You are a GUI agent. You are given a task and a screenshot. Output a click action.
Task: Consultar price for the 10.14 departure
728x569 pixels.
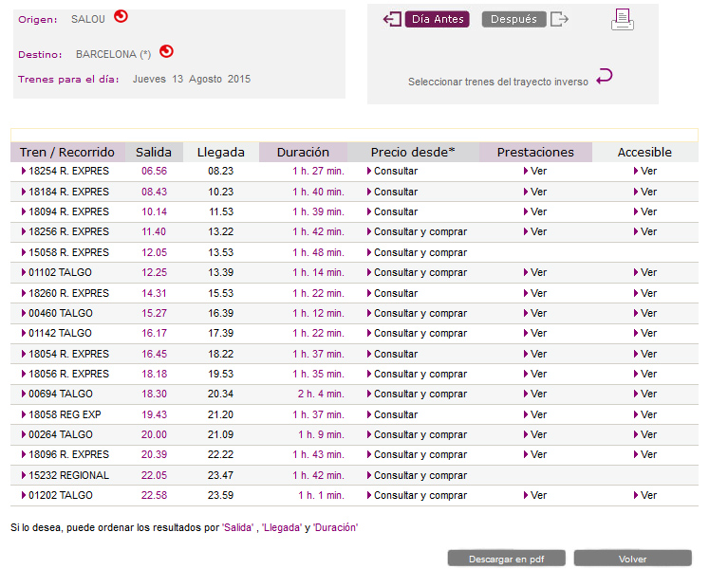point(392,211)
